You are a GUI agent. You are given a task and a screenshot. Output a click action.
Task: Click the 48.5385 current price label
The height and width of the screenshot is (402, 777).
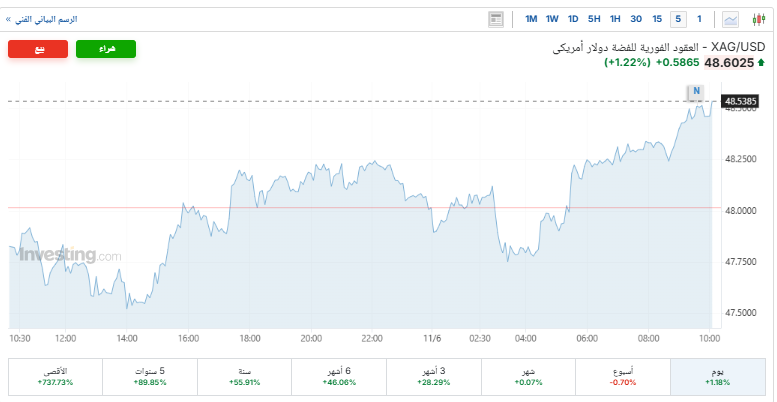[x=741, y=101]
